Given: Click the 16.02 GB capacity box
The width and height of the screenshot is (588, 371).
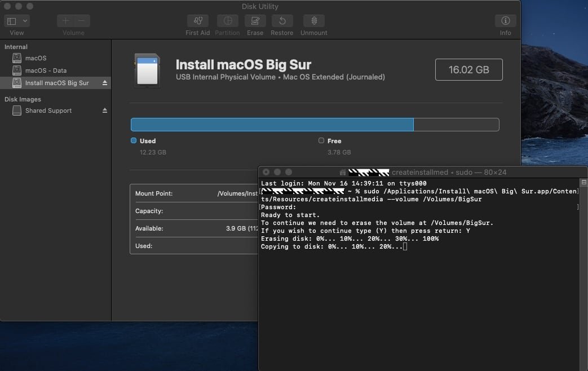Looking at the screenshot, I should click(x=468, y=69).
